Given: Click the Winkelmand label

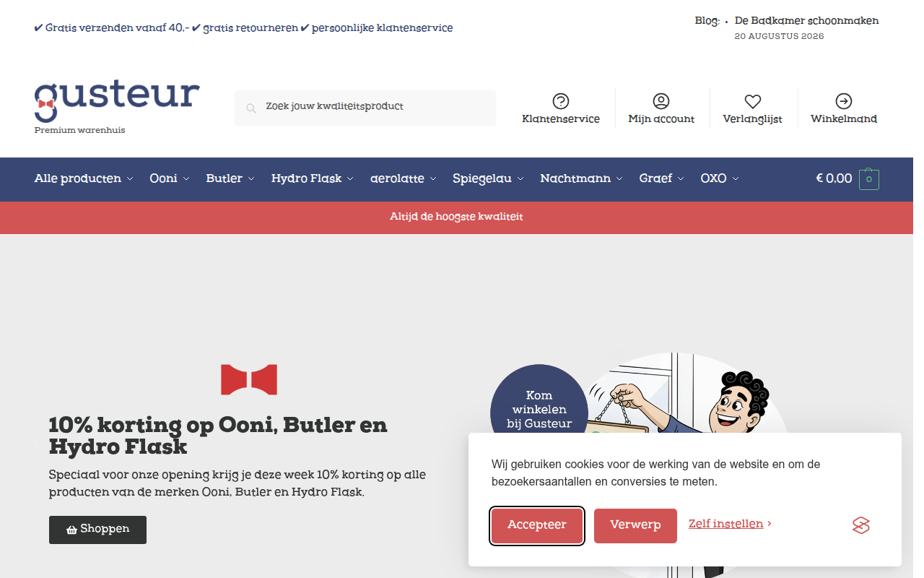Looking at the screenshot, I should point(844,119).
